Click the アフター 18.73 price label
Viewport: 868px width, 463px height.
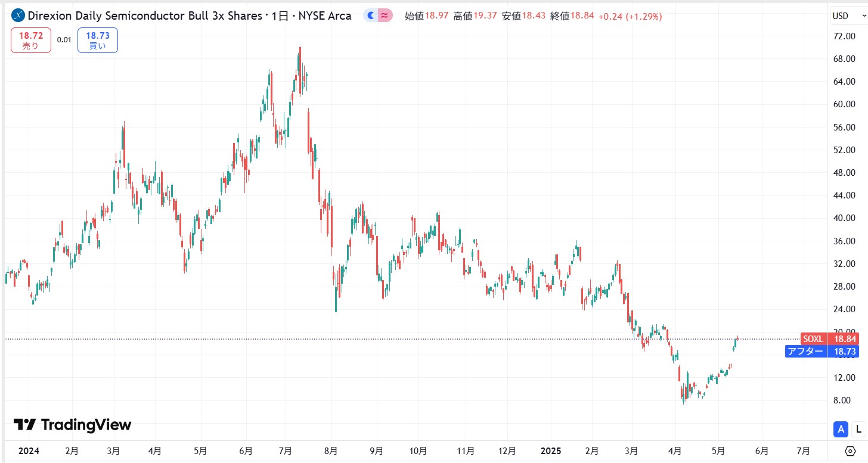point(822,352)
